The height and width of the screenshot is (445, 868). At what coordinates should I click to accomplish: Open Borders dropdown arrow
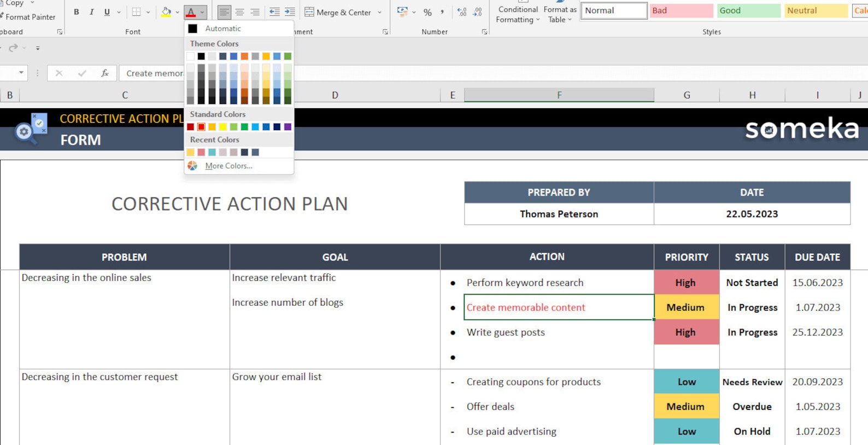coord(148,12)
